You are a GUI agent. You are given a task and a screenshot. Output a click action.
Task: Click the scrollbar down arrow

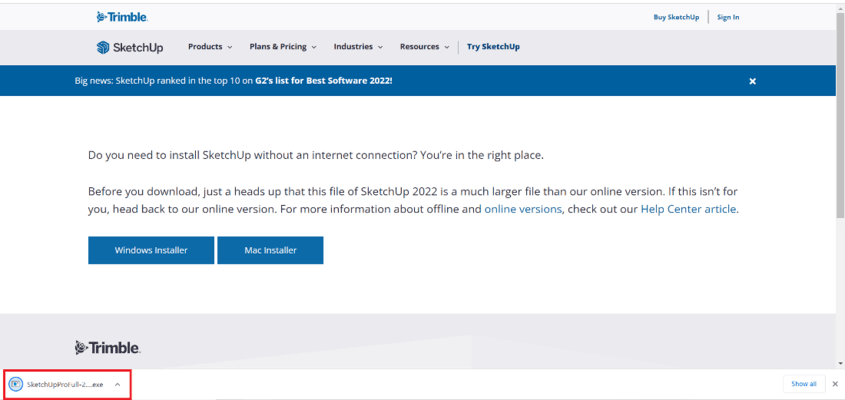tap(841, 363)
